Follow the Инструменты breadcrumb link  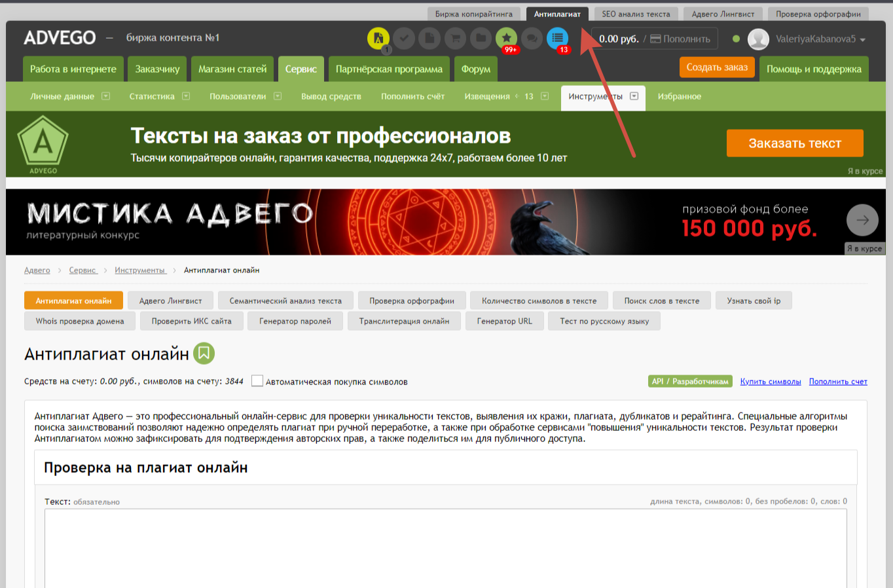[140, 270]
